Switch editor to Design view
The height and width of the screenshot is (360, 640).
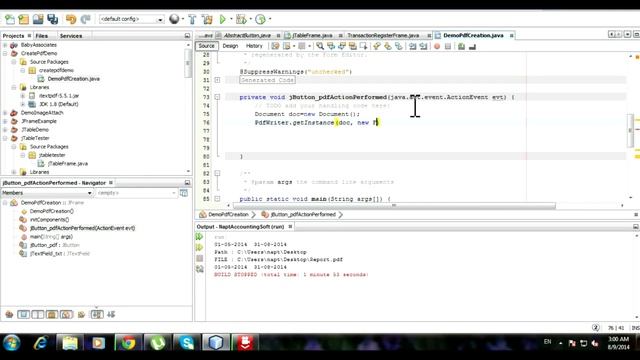click(230, 46)
